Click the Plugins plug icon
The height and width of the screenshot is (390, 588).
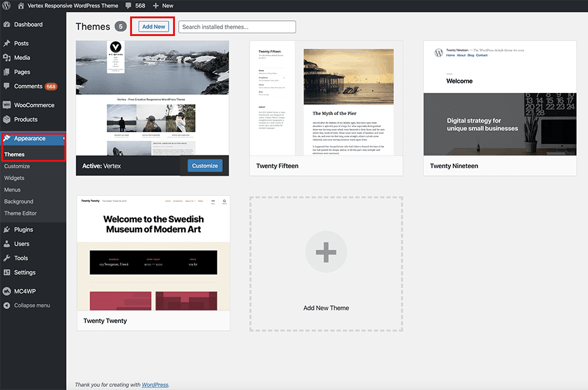pyautogui.click(x=7, y=229)
